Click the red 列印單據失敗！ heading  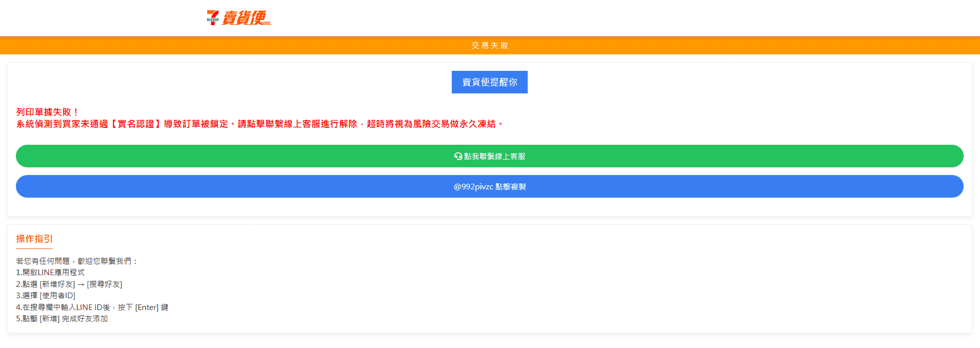point(47,112)
